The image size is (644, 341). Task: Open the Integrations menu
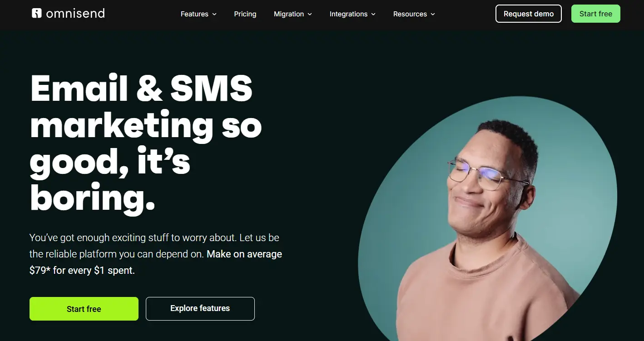pos(352,14)
